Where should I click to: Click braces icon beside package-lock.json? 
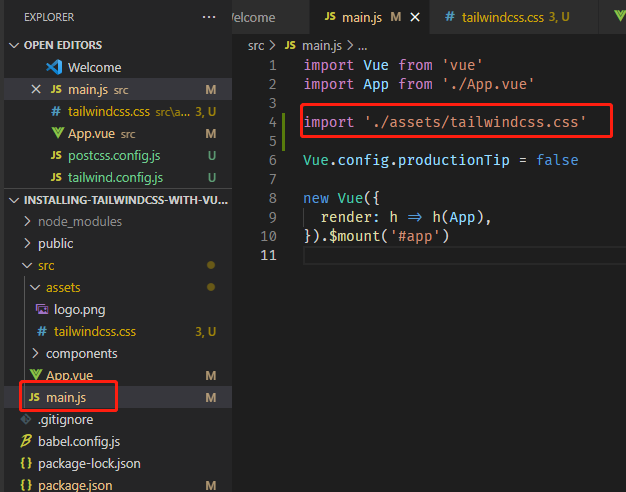[x=26, y=463]
